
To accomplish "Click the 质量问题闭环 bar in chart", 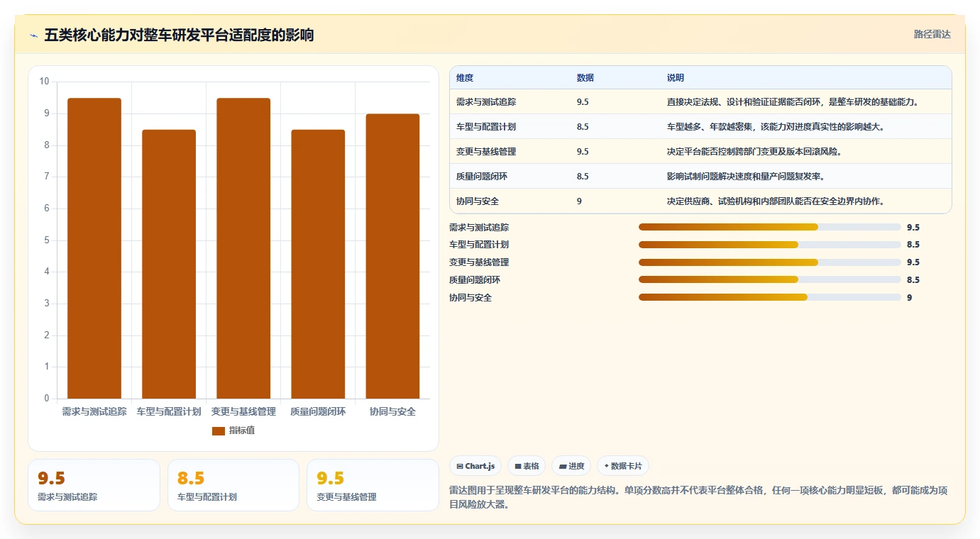I will click(318, 264).
